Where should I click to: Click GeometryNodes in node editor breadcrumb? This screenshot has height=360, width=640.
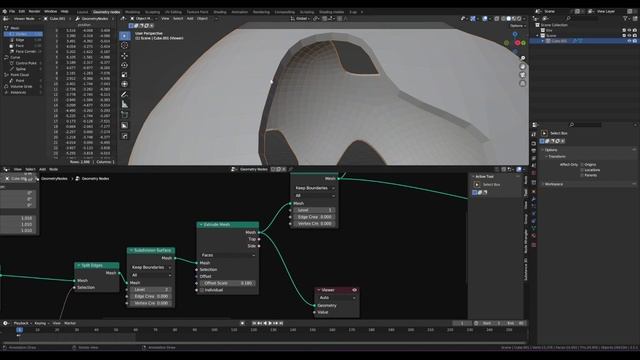[54, 179]
